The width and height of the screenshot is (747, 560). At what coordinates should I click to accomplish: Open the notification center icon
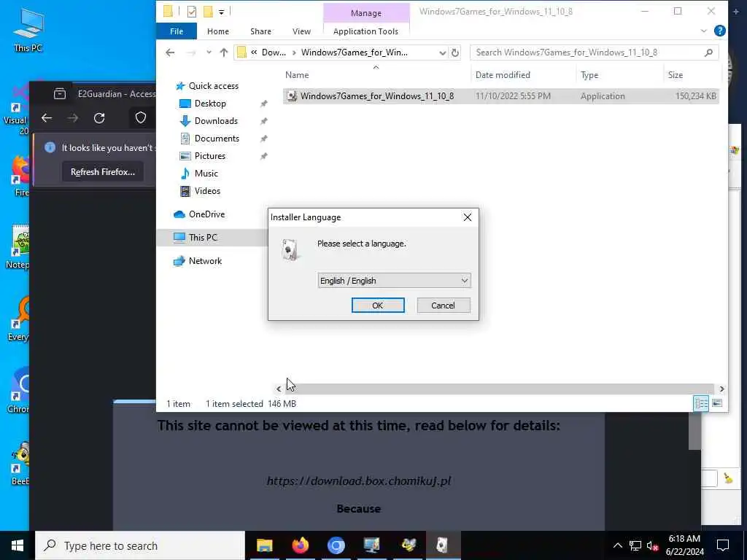pyautogui.click(x=723, y=545)
